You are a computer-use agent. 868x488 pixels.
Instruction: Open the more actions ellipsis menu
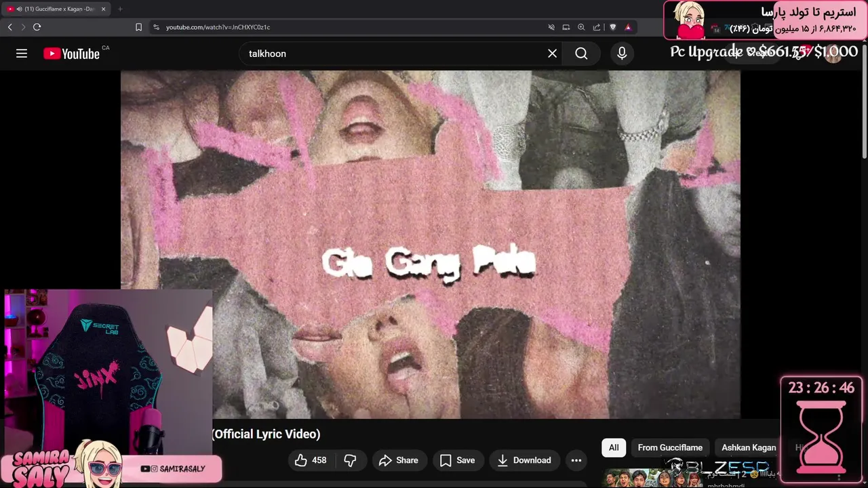[576, 460]
